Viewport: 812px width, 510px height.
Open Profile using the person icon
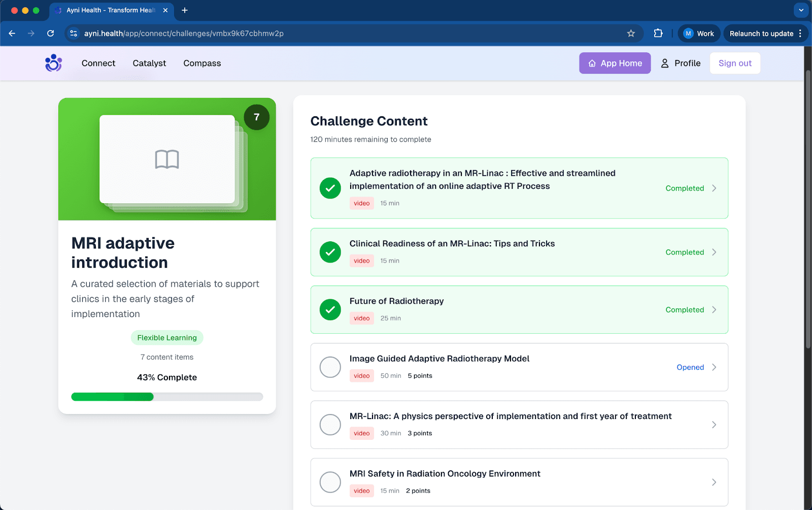665,63
